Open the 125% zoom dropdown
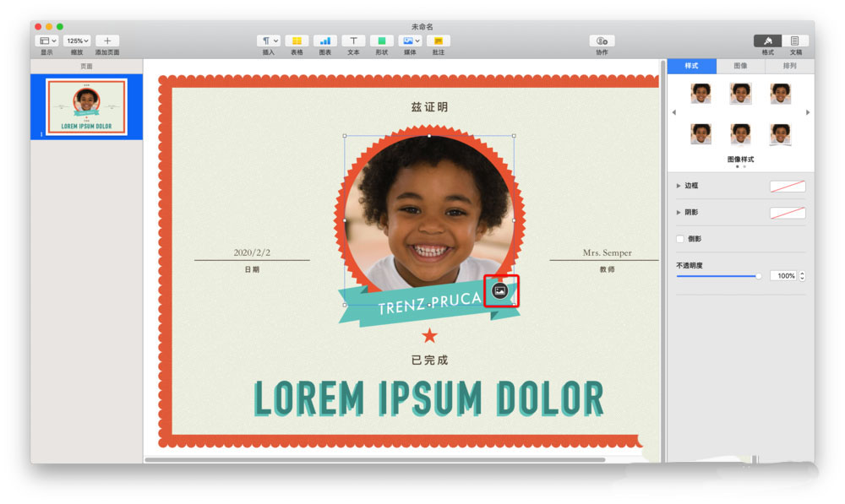 (x=77, y=41)
